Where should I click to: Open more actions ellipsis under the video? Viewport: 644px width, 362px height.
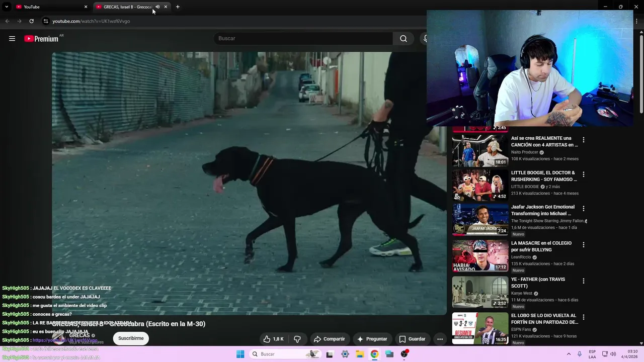click(x=440, y=339)
